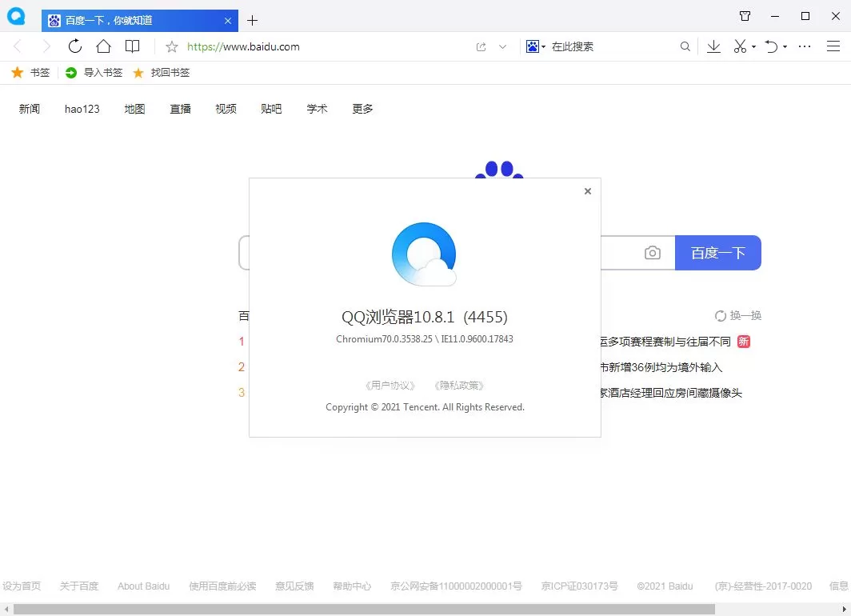The width and height of the screenshot is (851, 616).
Task: Refresh the current page
Action: pyautogui.click(x=74, y=46)
